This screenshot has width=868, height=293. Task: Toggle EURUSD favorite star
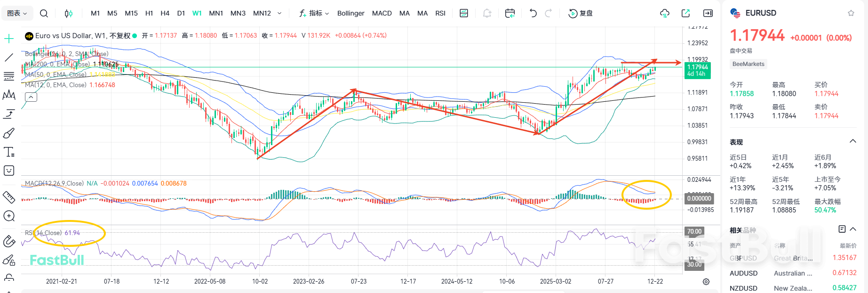[x=851, y=13]
